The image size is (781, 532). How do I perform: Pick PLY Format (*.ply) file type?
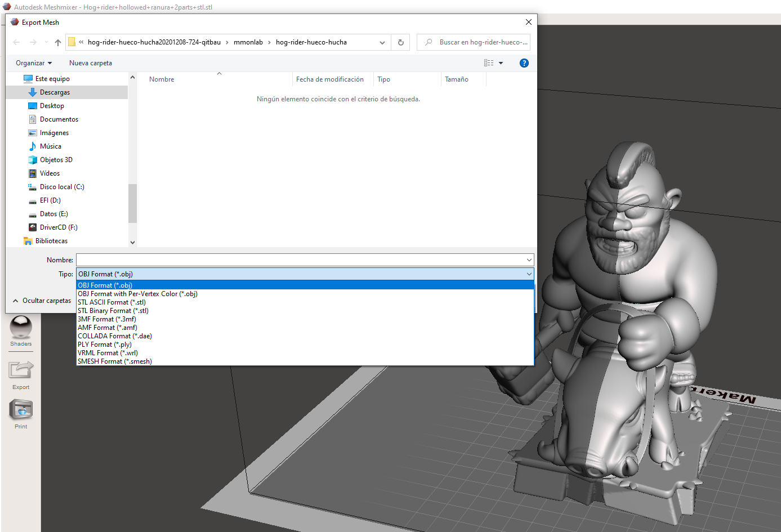pyautogui.click(x=105, y=345)
